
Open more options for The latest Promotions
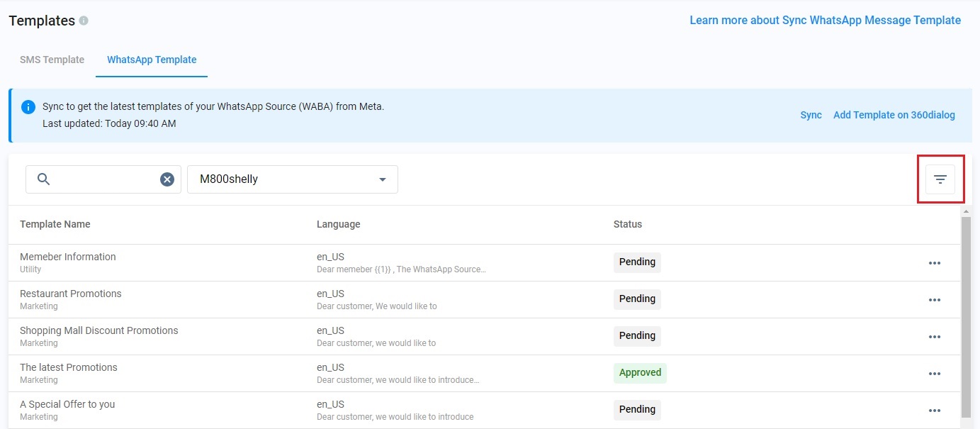click(x=934, y=374)
